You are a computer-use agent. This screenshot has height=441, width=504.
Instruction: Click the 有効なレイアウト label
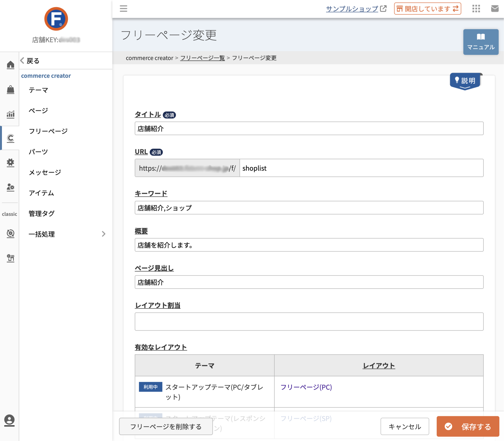point(161,347)
